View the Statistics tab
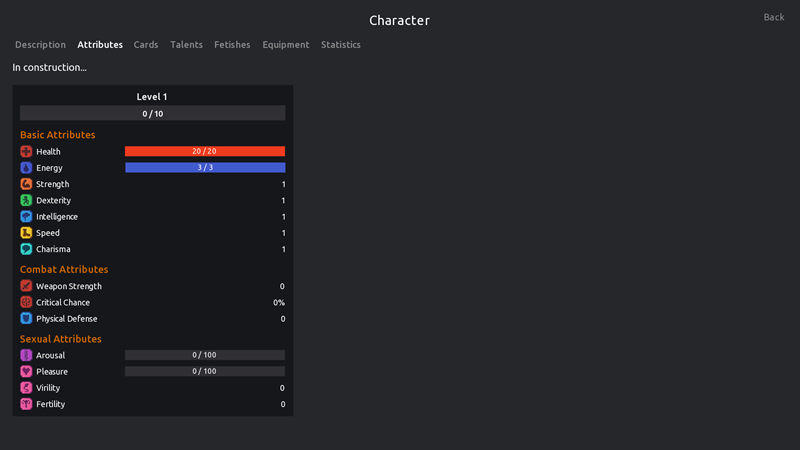 341,45
